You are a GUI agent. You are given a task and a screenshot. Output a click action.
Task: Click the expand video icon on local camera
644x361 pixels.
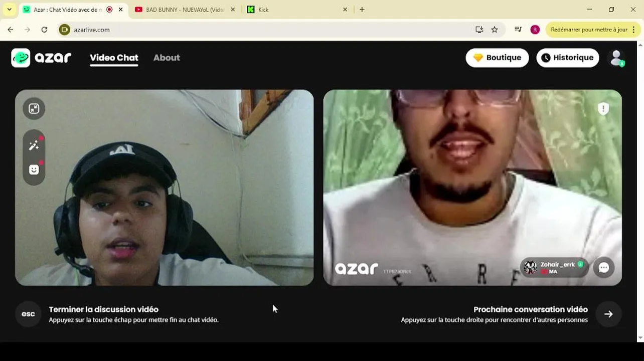coord(34,109)
